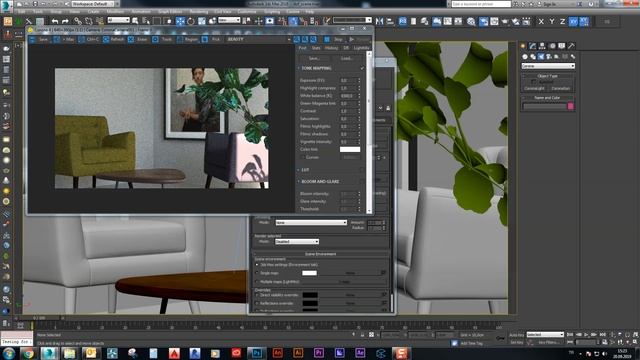Click Pick in Corona frame buffer toolbar
640x360 pixels.
click(211, 39)
